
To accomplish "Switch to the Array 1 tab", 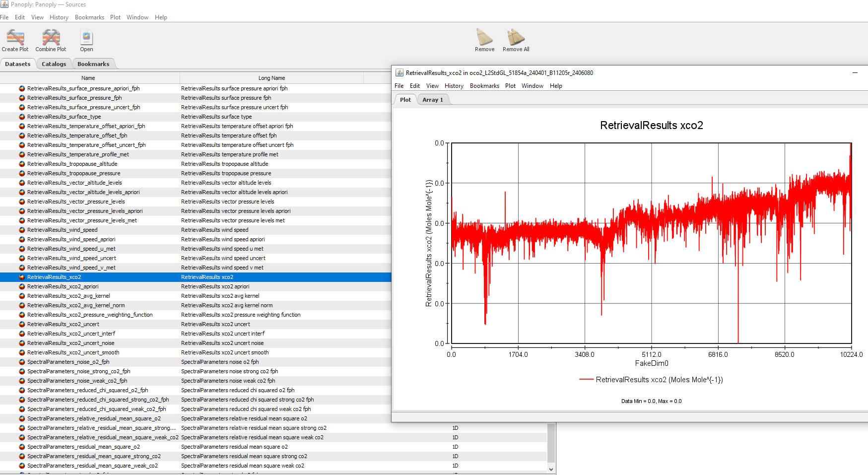I will tap(433, 100).
